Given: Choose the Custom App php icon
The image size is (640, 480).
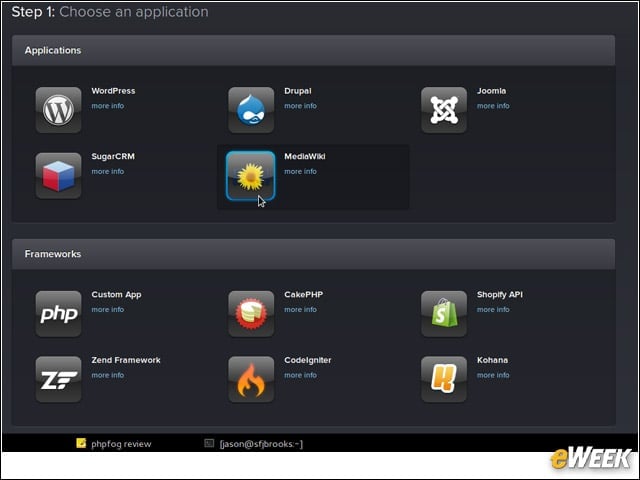Looking at the screenshot, I should (x=58, y=314).
